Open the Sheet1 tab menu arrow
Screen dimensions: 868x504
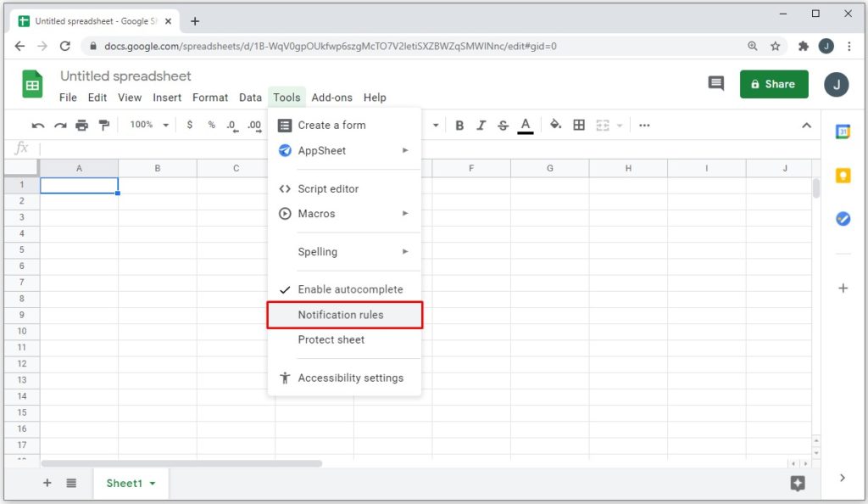click(153, 483)
